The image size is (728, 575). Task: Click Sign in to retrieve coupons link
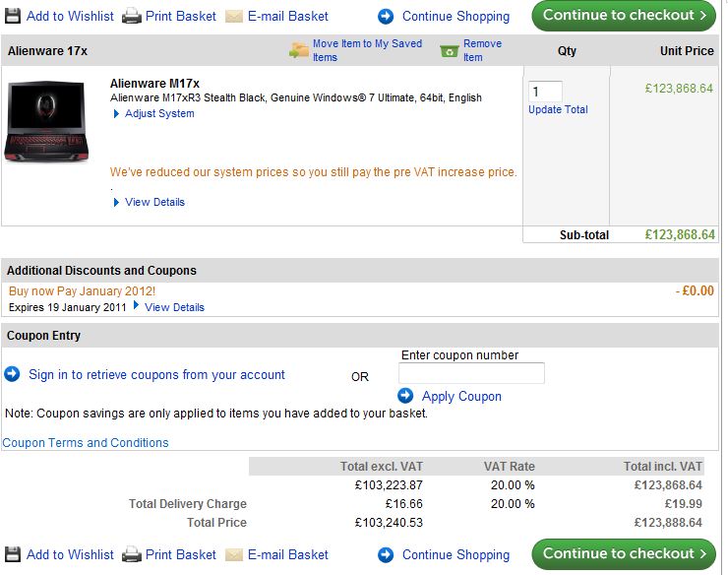(x=156, y=375)
